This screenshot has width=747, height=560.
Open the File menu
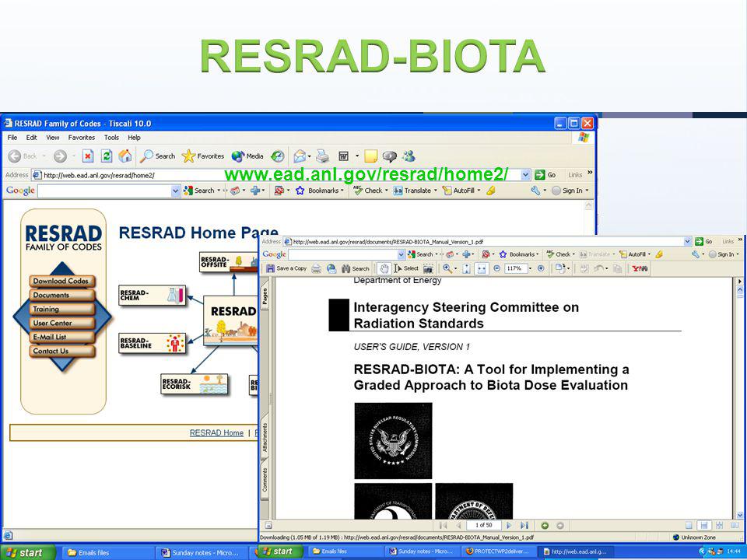(12, 137)
